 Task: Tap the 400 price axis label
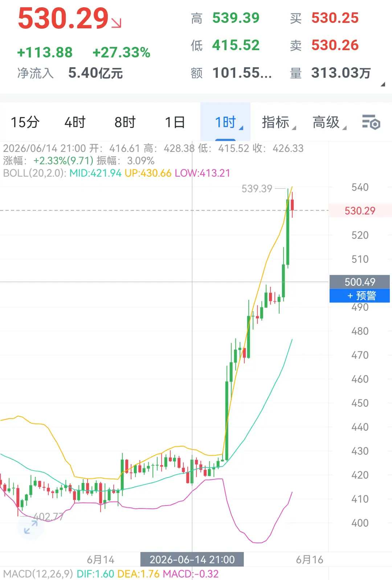360,523
